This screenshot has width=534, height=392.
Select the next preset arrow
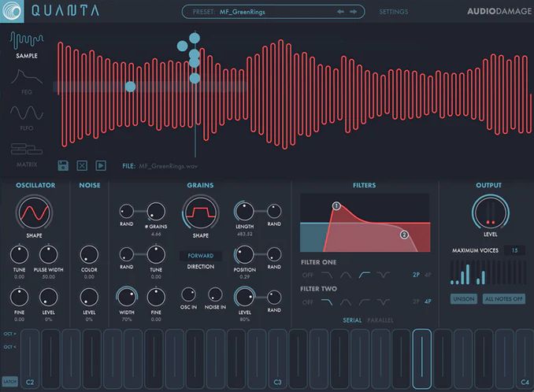pos(354,12)
